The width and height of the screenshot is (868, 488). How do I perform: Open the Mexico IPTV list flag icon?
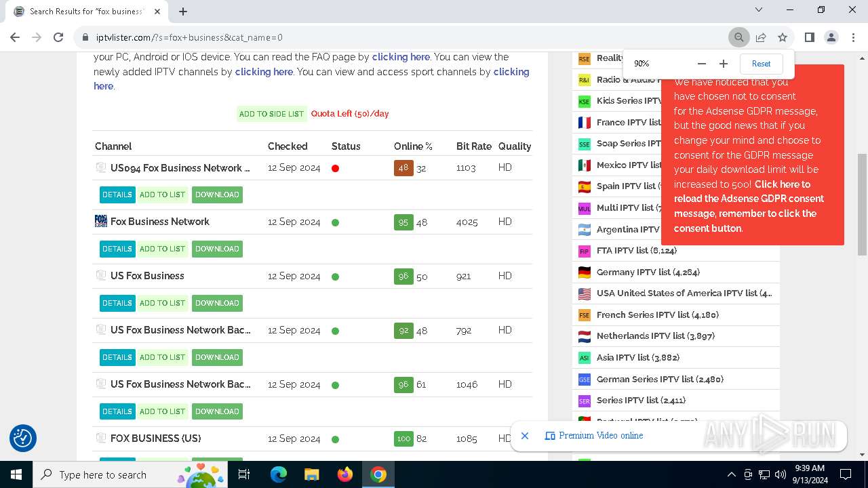click(x=585, y=165)
